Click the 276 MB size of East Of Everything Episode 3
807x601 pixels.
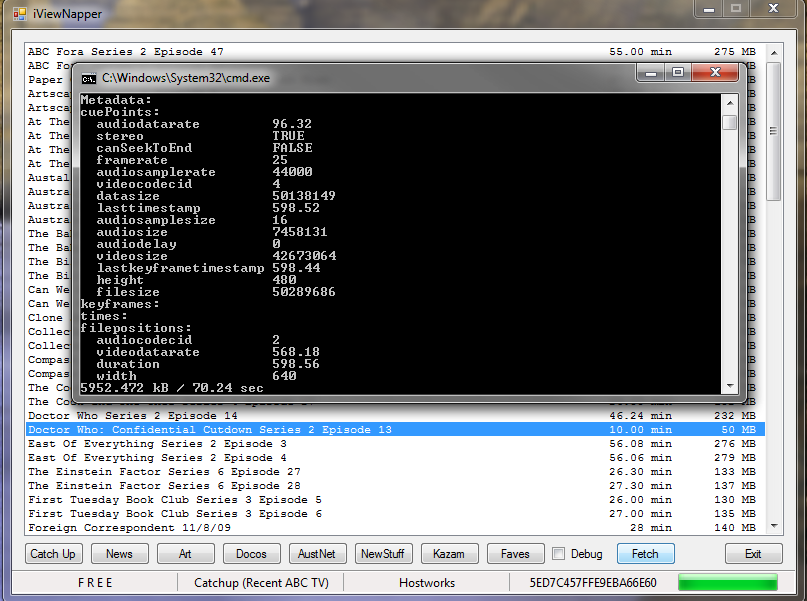coord(734,444)
